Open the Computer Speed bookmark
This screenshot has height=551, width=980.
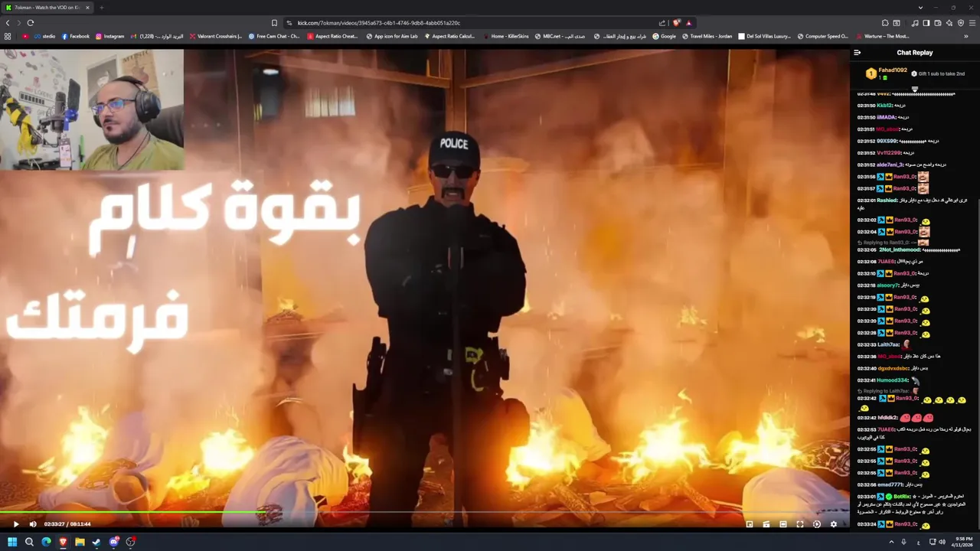(x=822, y=36)
